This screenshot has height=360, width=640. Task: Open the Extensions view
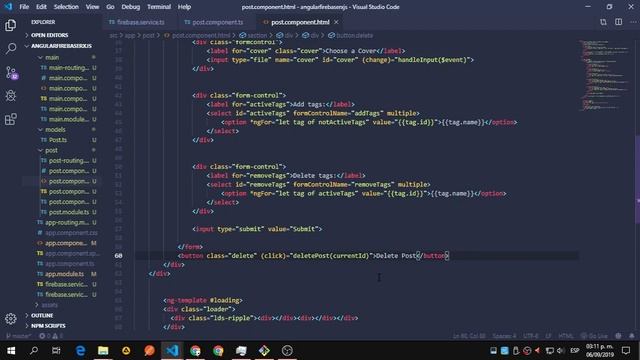click(11, 119)
